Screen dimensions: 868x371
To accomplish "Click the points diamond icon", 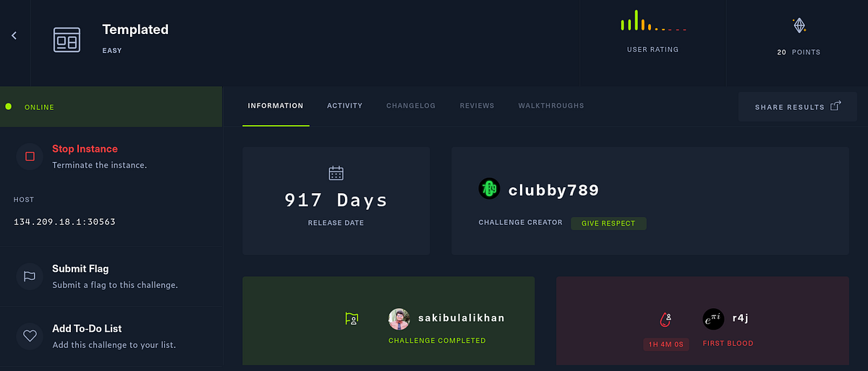I will [799, 26].
